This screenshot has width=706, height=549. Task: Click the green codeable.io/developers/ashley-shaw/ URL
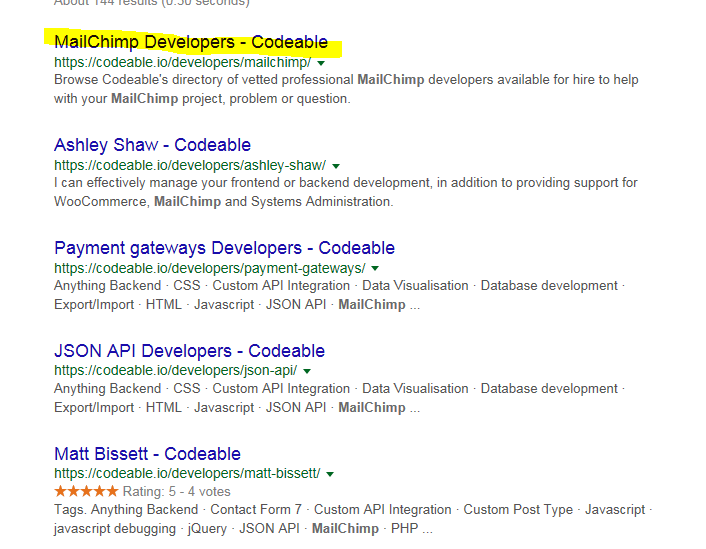click(190, 165)
